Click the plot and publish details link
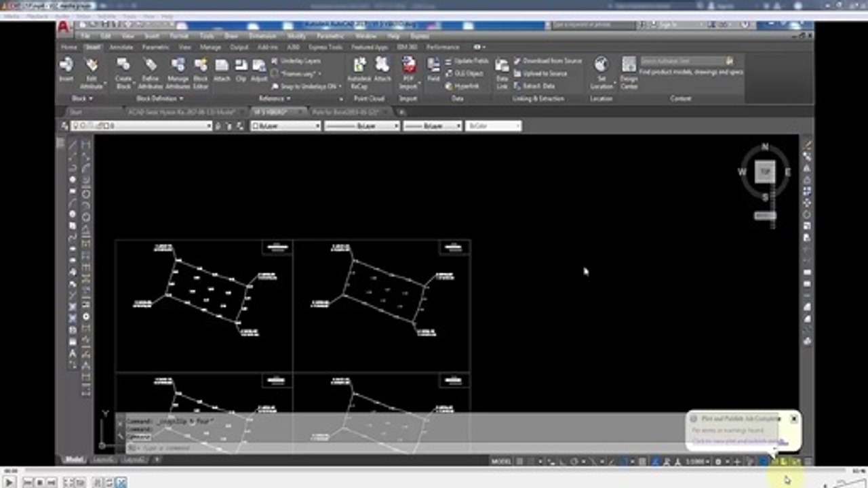Screen dimensions: 868x488 click(739, 441)
